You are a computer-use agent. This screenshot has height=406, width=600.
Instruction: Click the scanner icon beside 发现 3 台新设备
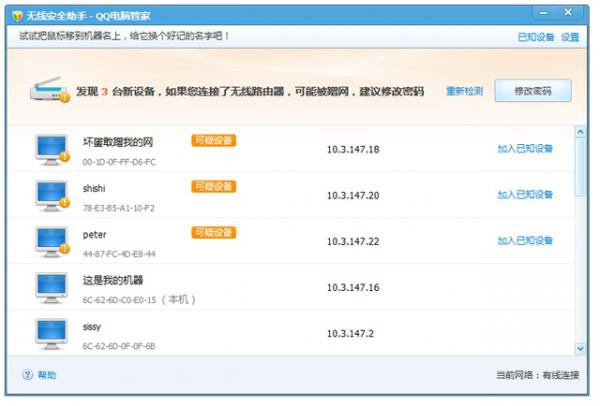[x=50, y=90]
